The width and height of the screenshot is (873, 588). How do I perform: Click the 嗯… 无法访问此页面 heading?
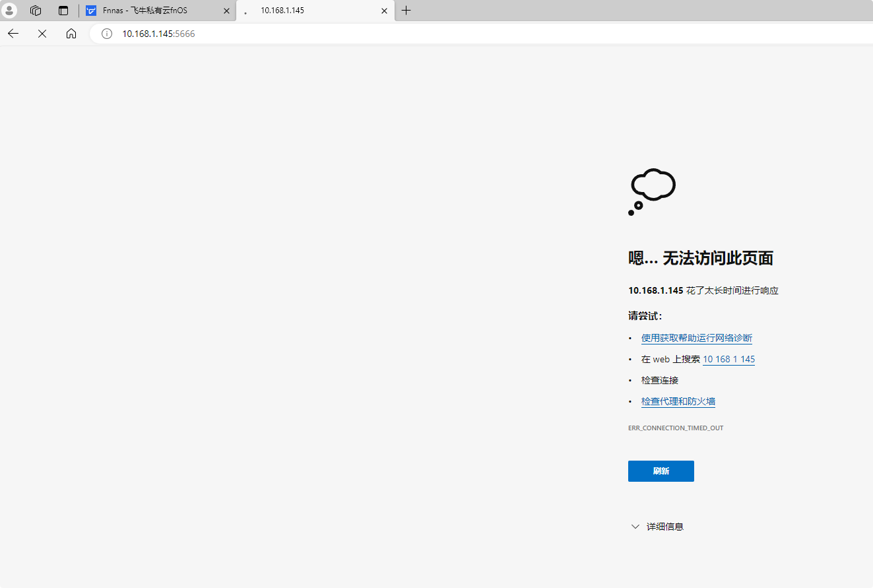coord(701,258)
